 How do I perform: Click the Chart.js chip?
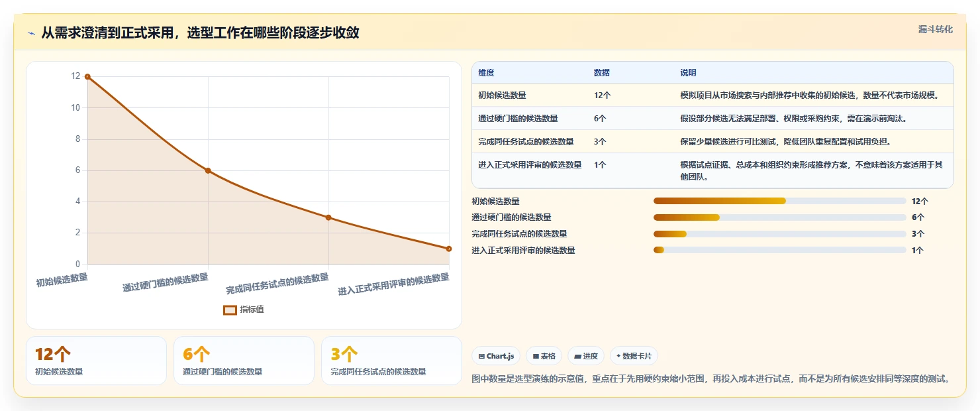pos(496,356)
